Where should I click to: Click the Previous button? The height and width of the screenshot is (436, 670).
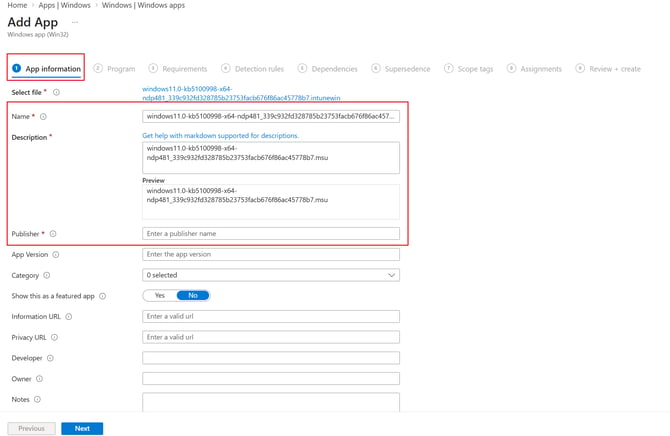pos(31,428)
